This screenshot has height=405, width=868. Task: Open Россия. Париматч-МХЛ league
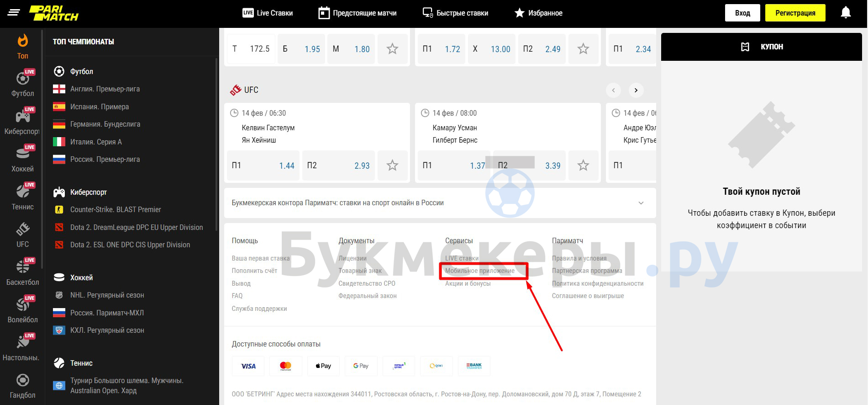(107, 313)
